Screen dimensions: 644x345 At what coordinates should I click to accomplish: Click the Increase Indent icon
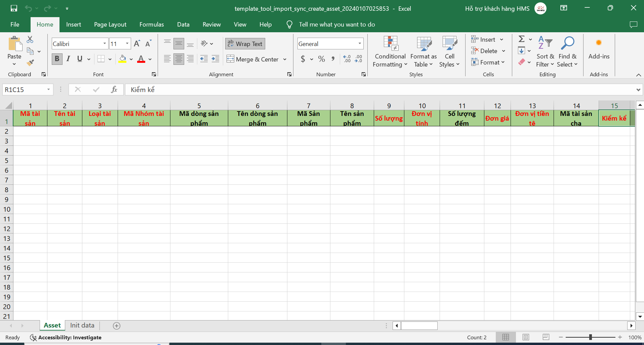click(x=215, y=59)
